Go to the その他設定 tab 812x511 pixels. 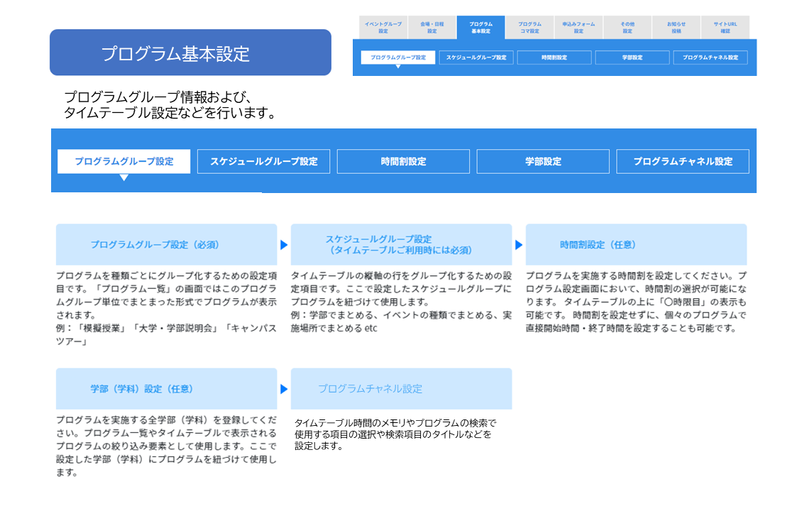[627, 28]
